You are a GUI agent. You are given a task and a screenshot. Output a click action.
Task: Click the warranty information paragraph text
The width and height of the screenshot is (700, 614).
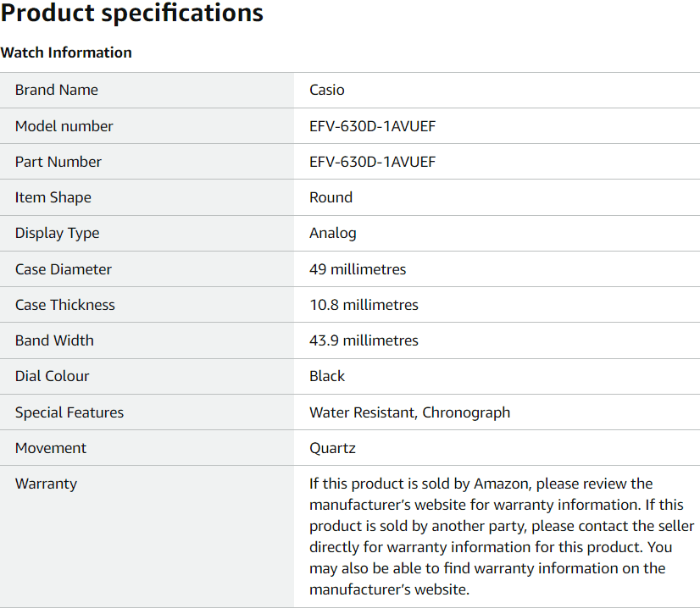502,536
